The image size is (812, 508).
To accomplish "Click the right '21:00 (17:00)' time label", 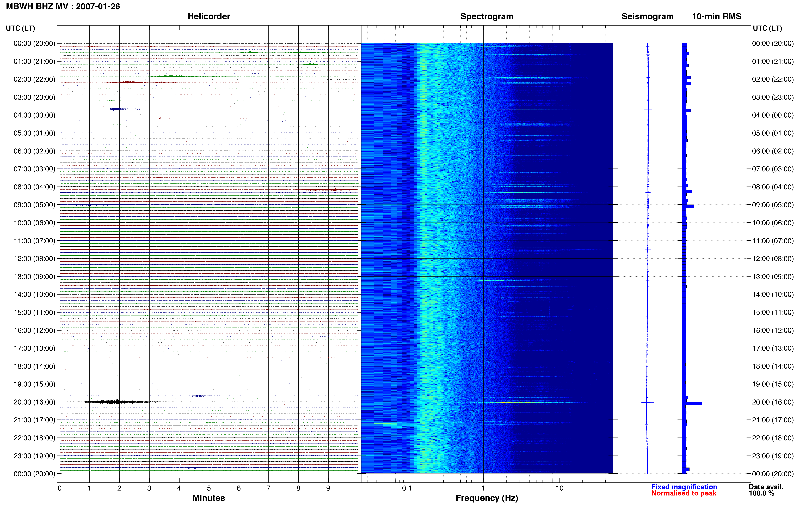I will click(773, 420).
